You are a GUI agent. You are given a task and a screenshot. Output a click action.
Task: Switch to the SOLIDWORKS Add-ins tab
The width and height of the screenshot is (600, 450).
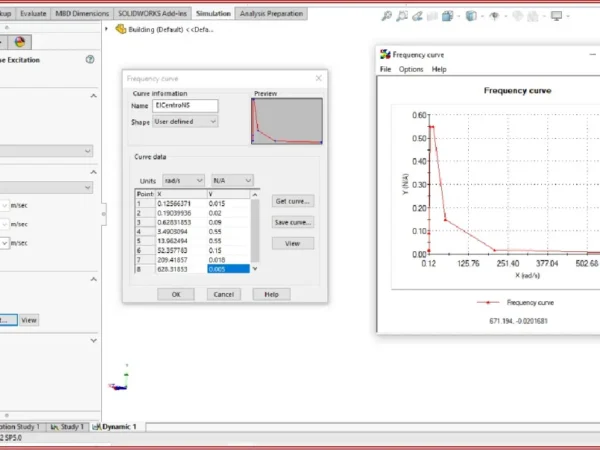[x=152, y=13]
